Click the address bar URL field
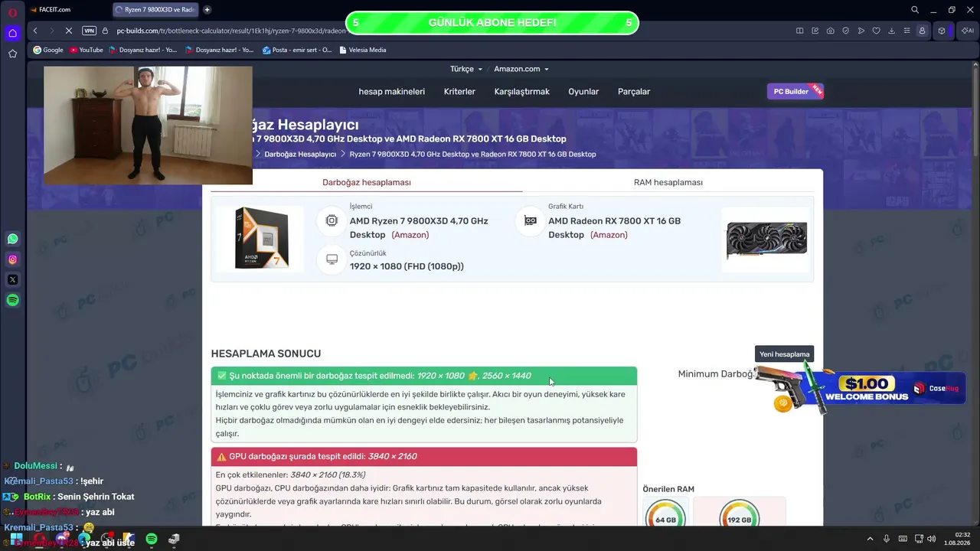The image size is (980, 551). point(232,31)
